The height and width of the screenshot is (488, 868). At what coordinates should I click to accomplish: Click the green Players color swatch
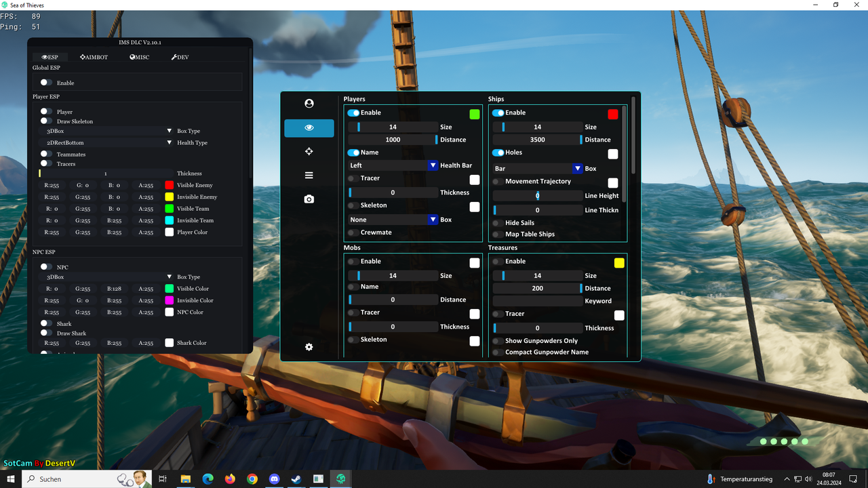[x=475, y=114]
